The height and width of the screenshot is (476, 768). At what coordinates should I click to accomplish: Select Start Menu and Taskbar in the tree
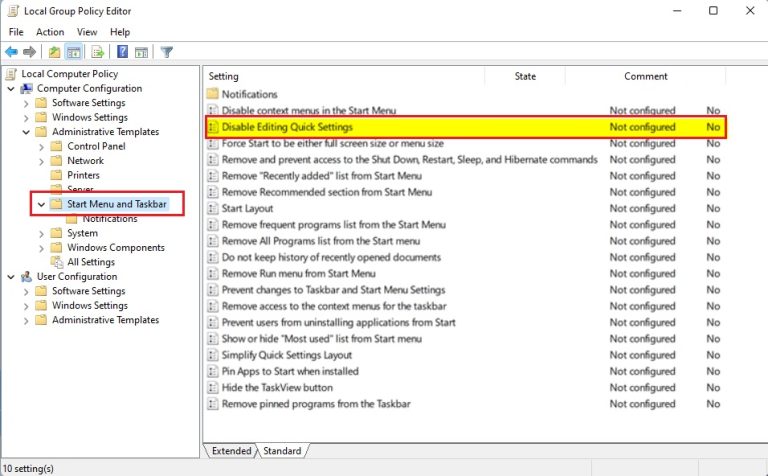tap(117, 204)
